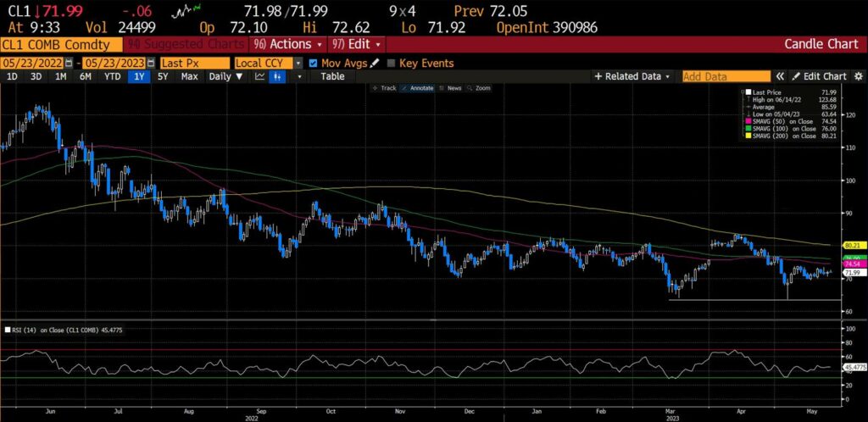Expand the Related Data dropdown

632,77
